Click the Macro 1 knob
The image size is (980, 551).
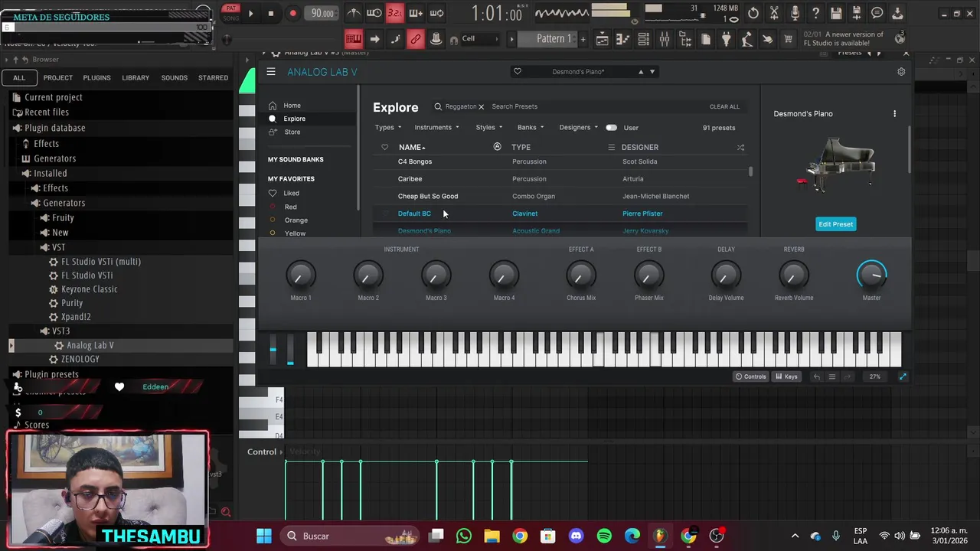301,275
